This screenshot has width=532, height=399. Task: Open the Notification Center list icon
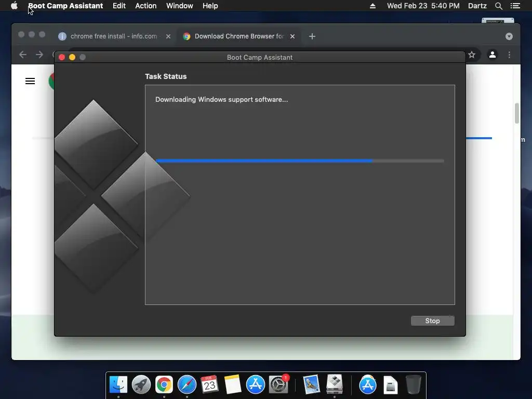point(515,6)
